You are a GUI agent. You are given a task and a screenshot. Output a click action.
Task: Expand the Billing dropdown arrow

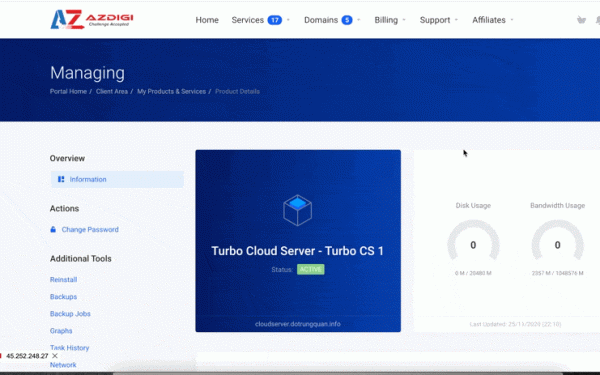click(404, 20)
